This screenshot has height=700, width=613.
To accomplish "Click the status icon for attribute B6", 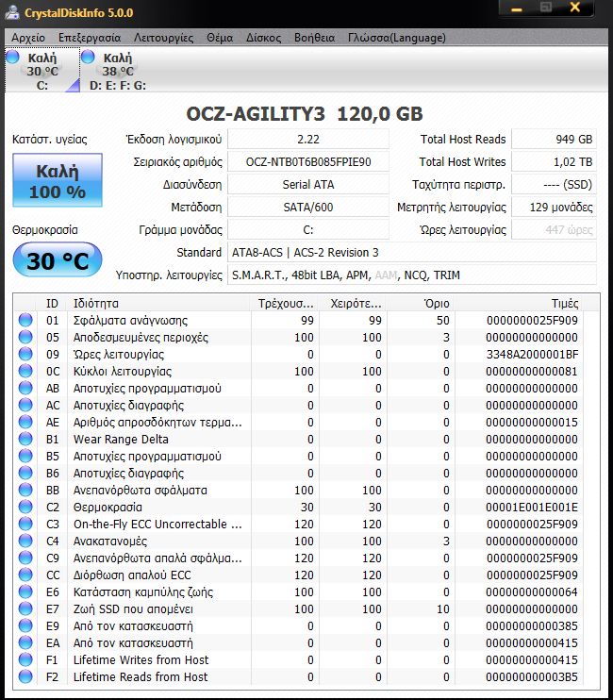I will [x=25, y=473].
